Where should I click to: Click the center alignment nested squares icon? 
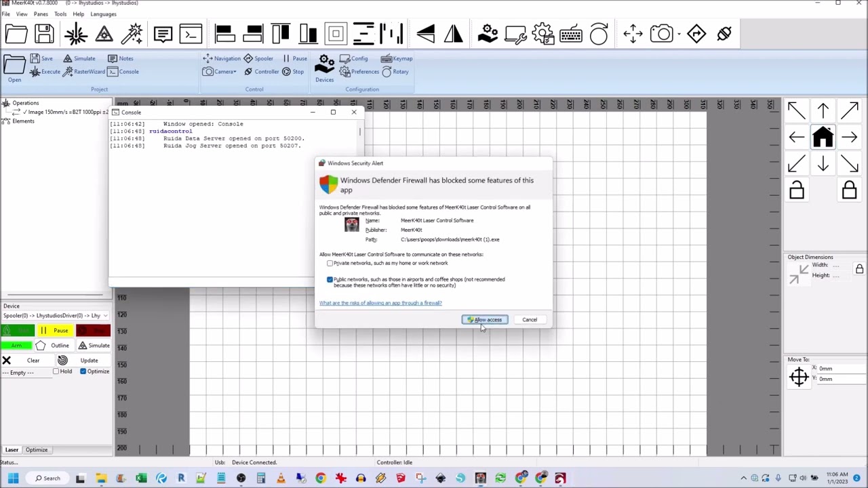coord(336,34)
